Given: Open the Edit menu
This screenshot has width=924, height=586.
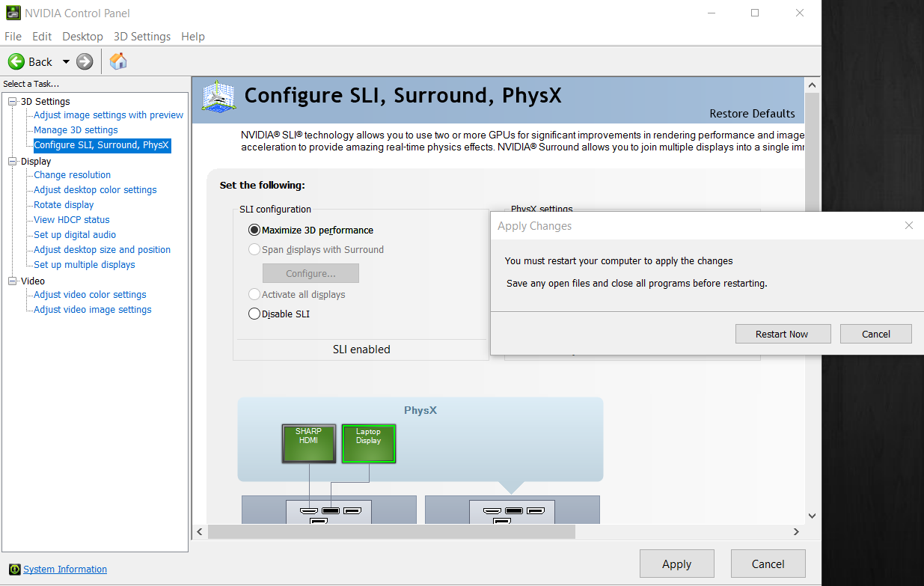Looking at the screenshot, I should [x=42, y=37].
